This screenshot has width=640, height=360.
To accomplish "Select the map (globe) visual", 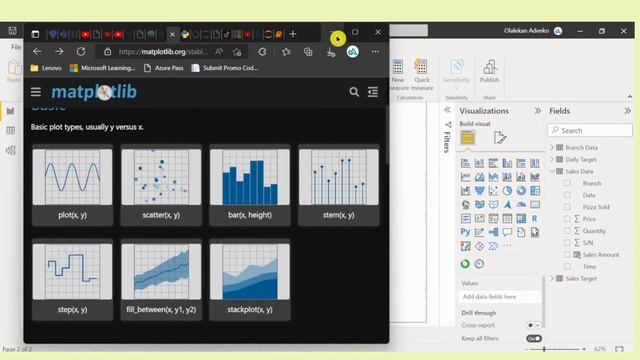I will coord(465,204).
